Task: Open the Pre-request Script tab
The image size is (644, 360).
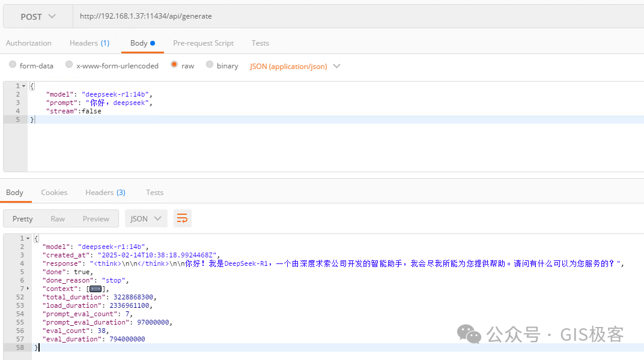Action: [203, 43]
